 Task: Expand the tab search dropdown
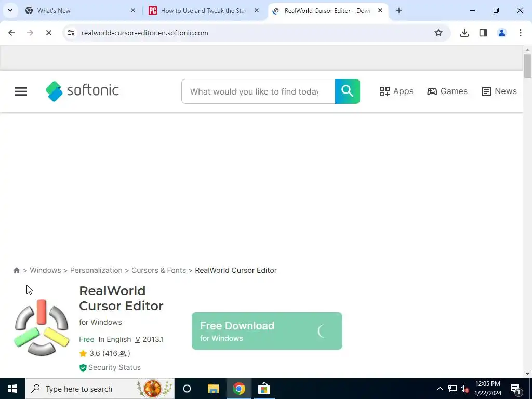point(10,10)
